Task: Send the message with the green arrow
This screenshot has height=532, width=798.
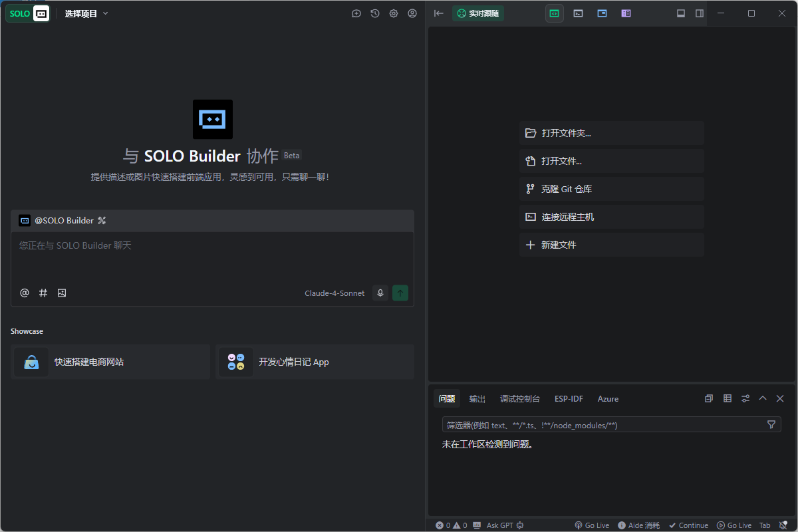Action: coord(400,293)
